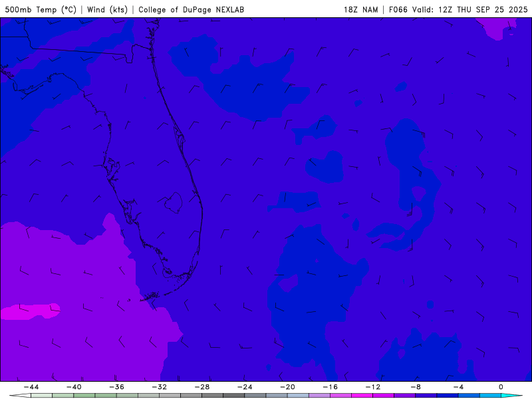Viewport: 532px width, 399px height.
Task: Select the royal blue swatch from -4 to -2
Action: [469, 396]
